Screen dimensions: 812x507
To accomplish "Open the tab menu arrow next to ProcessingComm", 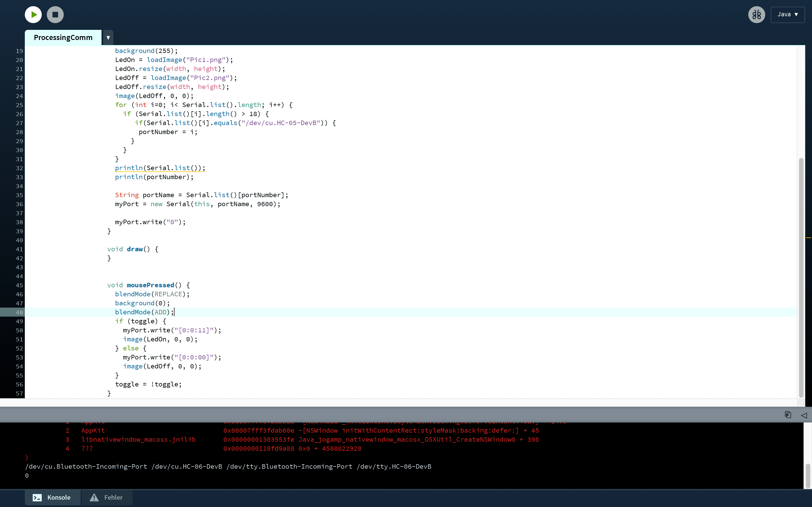I will (108, 37).
